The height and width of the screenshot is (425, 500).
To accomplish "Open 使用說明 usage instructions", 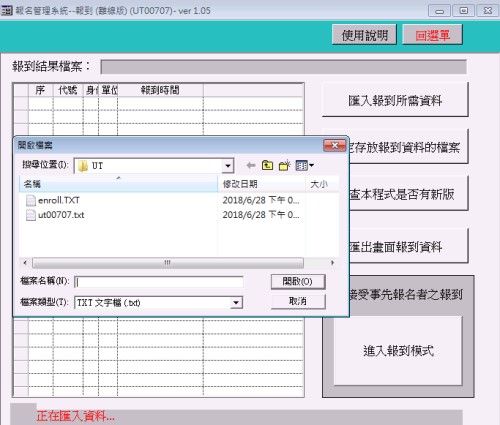I will [x=364, y=35].
